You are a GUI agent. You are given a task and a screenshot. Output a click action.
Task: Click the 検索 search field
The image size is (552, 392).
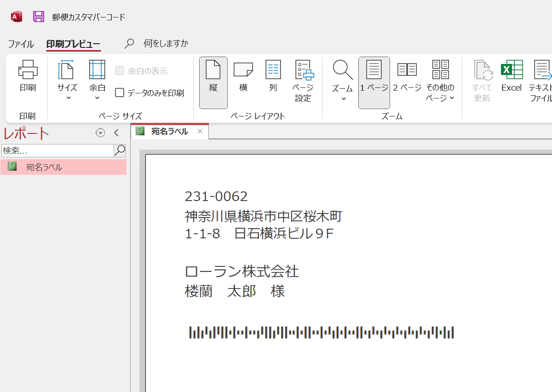click(55, 150)
